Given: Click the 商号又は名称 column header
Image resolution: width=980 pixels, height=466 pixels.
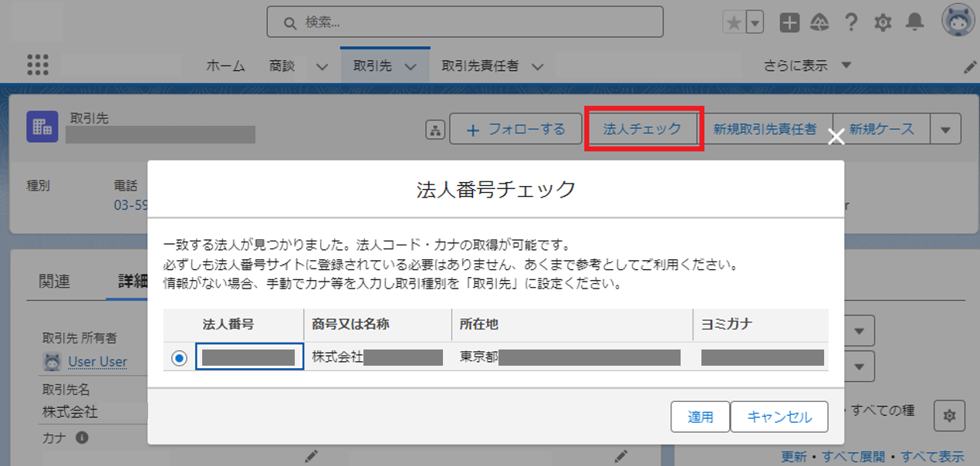Looking at the screenshot, I should pyautogui.click(x=378, y=325).
